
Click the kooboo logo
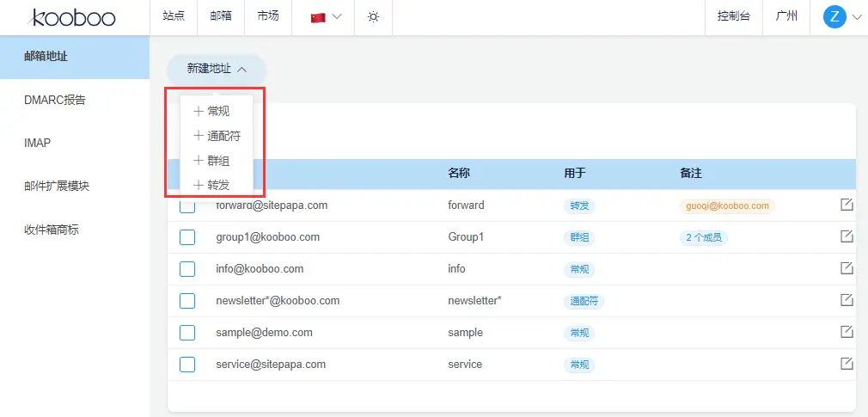point(73,17)
